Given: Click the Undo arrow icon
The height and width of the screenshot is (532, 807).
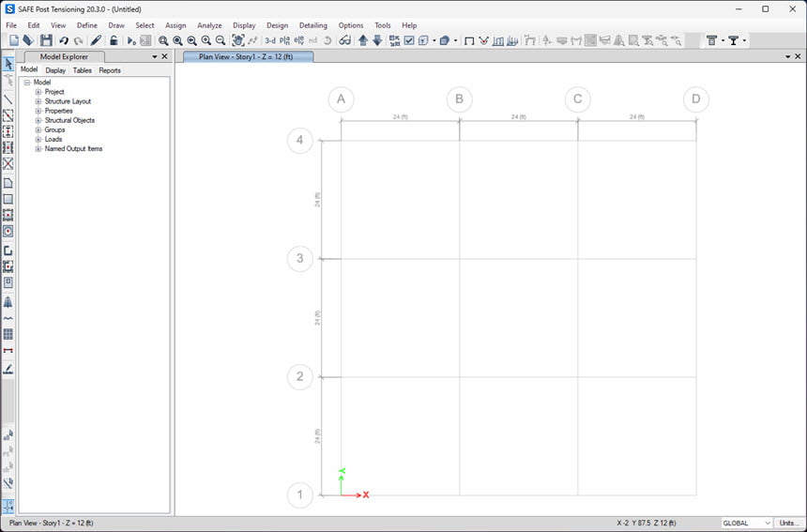Looking at the screenshot, I should click(x=63, y=40).
